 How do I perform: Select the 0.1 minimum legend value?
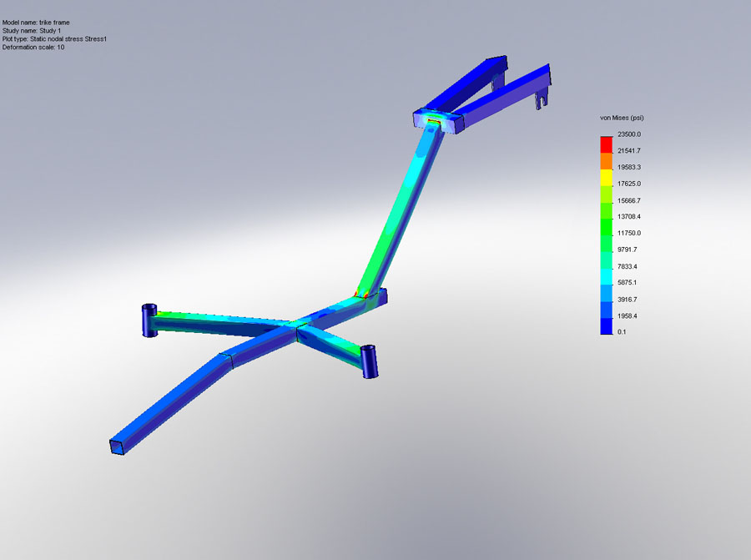point(622,331)
